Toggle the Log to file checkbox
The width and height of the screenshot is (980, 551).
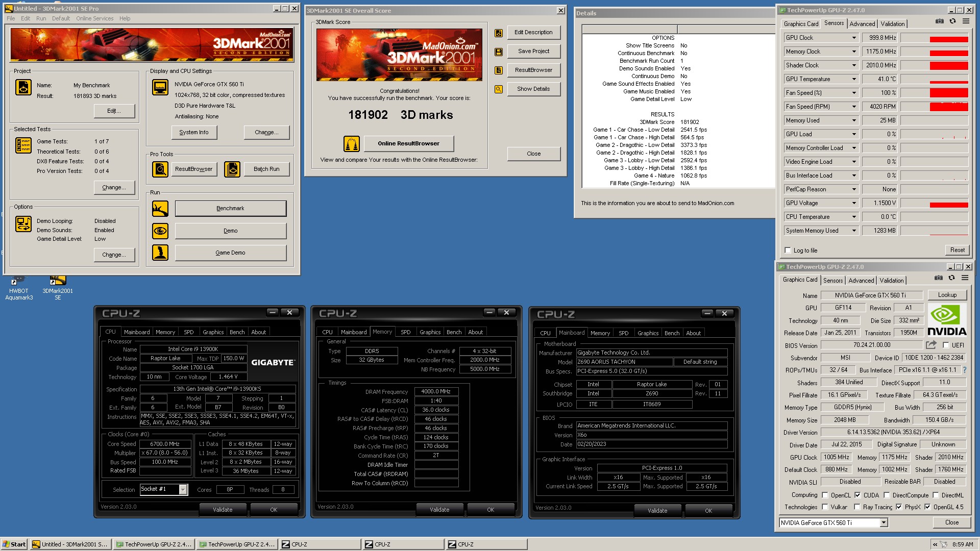pyautogui.click(x=788, y=251)
